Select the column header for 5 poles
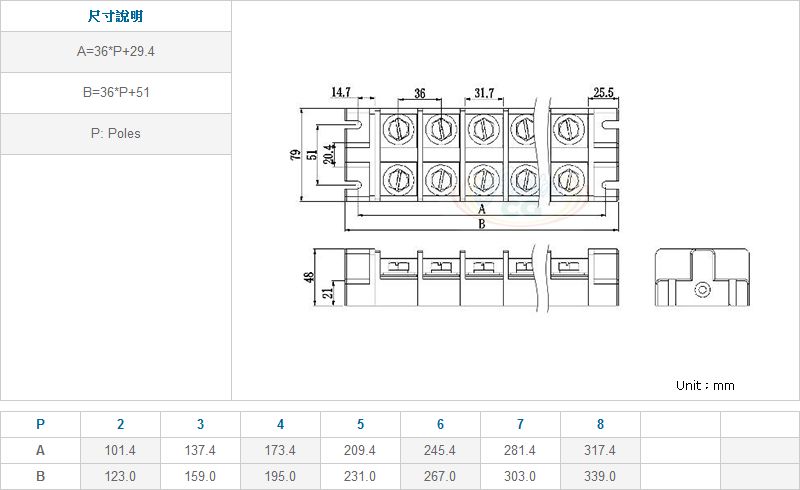The width and height of the screenshot is (800, 490). 360,424
